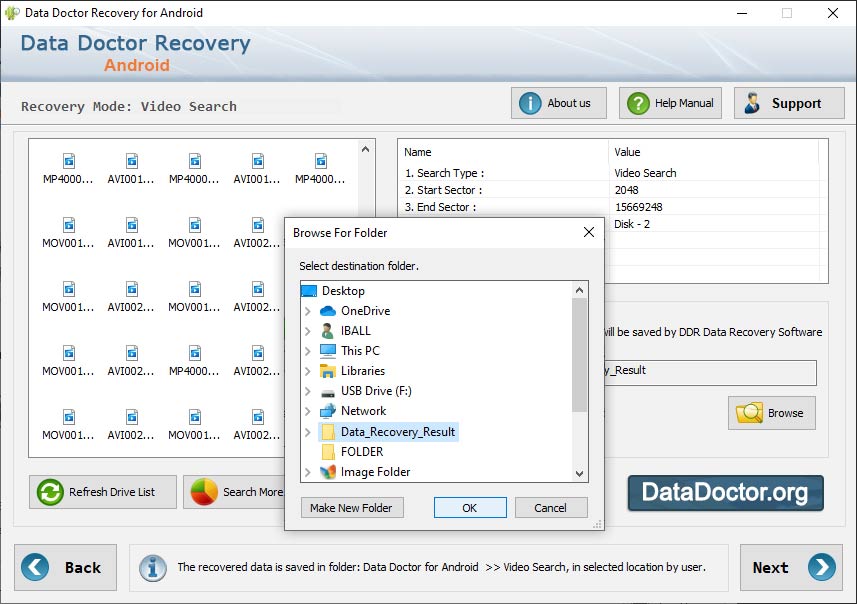Select the first MP4000 video thumbnail

pos(67,165)
